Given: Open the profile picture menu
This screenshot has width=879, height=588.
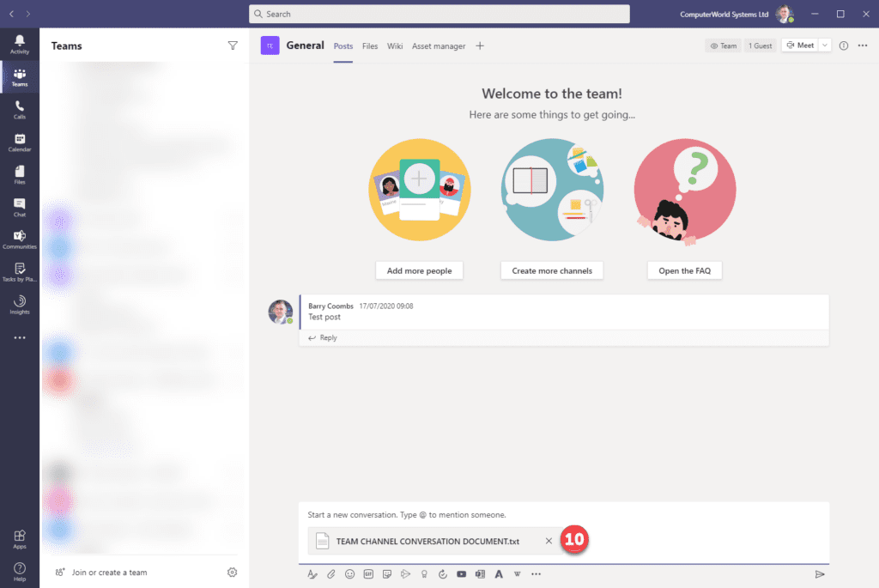Looking at the screenshot, I should pos(785,14).
